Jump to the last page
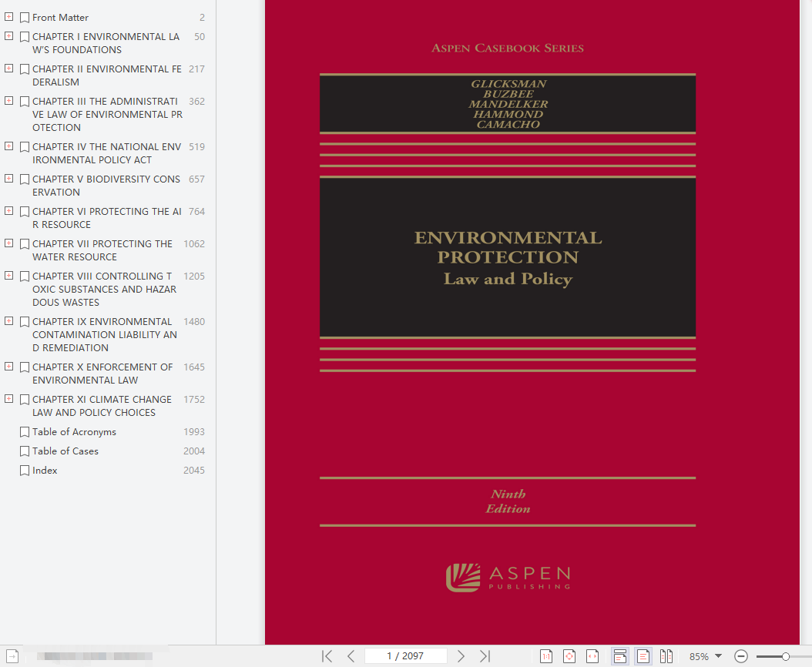Screen dimensions: 812x667 tap(485, 656)
